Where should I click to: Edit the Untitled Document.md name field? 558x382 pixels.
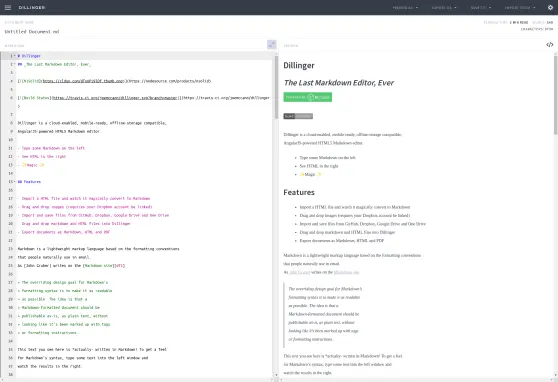(x=32, y=32)
